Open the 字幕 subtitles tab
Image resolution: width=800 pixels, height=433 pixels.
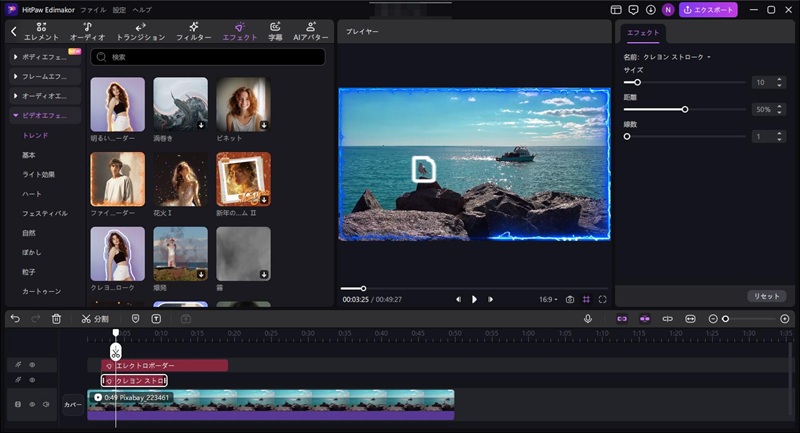275,32
